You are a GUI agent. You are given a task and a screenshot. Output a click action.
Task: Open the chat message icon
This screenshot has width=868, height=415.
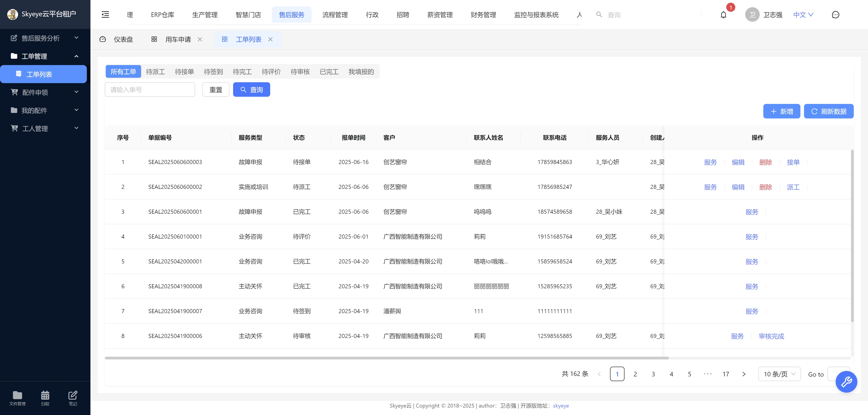[x=835, y=15]
